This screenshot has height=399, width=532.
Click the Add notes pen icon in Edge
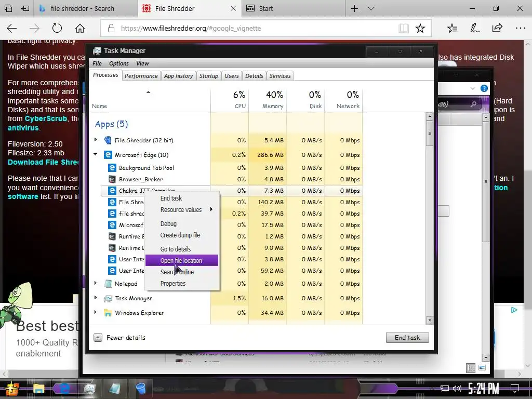pyautogui.click(x=475, y=28)
